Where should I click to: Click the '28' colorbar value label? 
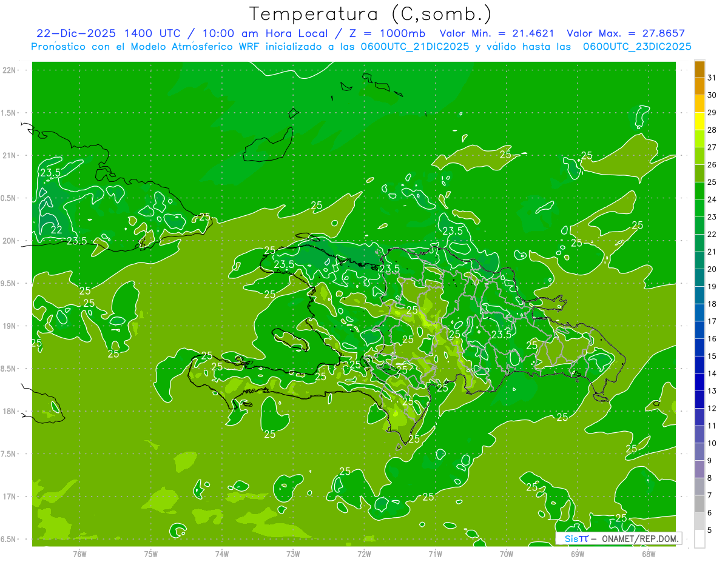tap(712, 130)
